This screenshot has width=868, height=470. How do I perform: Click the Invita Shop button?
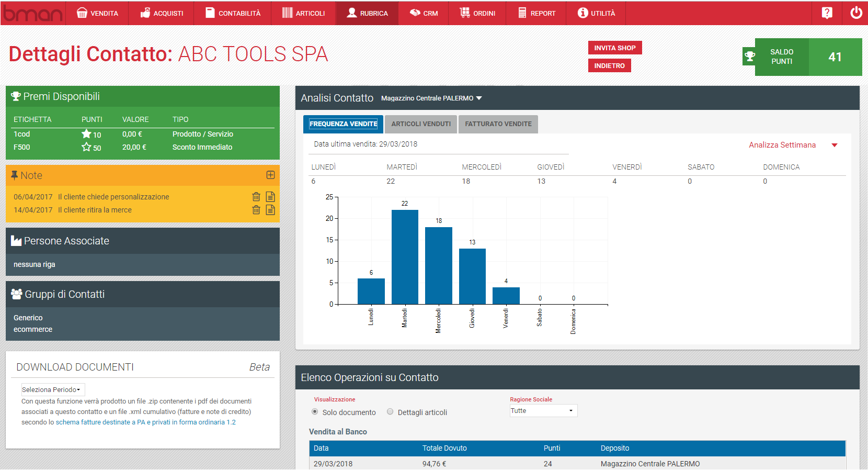click(615, 48)
